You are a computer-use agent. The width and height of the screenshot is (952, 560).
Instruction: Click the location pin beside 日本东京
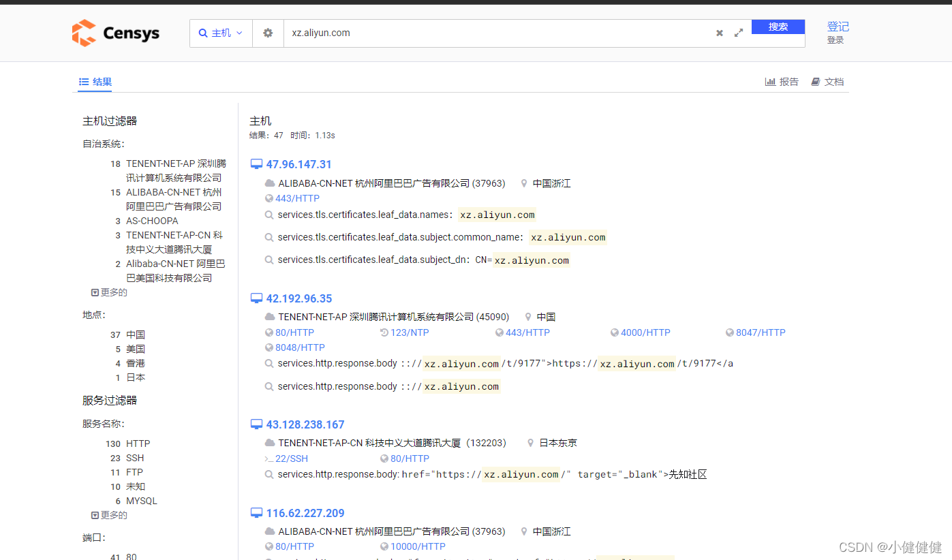531,443
